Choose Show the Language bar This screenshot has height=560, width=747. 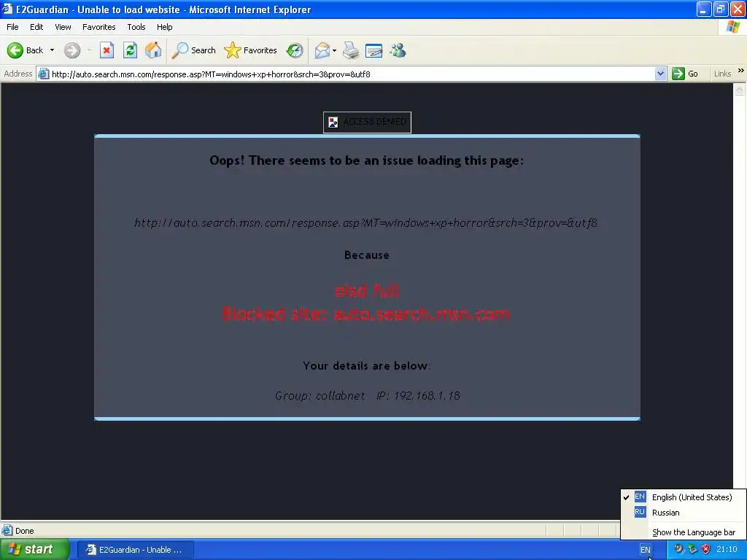683,532
